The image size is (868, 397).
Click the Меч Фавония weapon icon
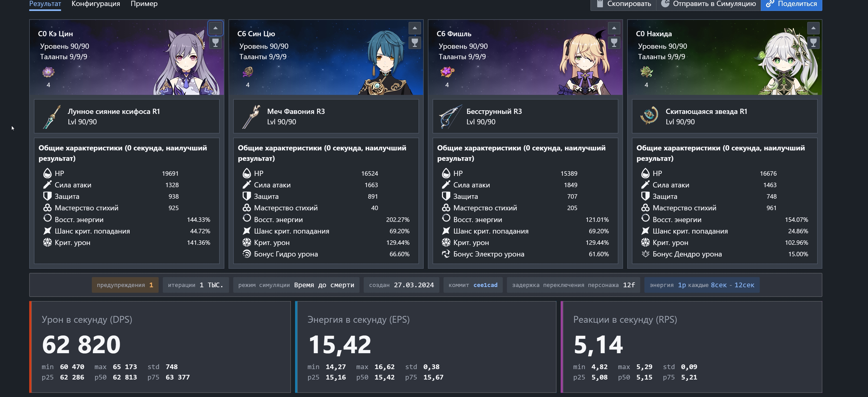251,117
